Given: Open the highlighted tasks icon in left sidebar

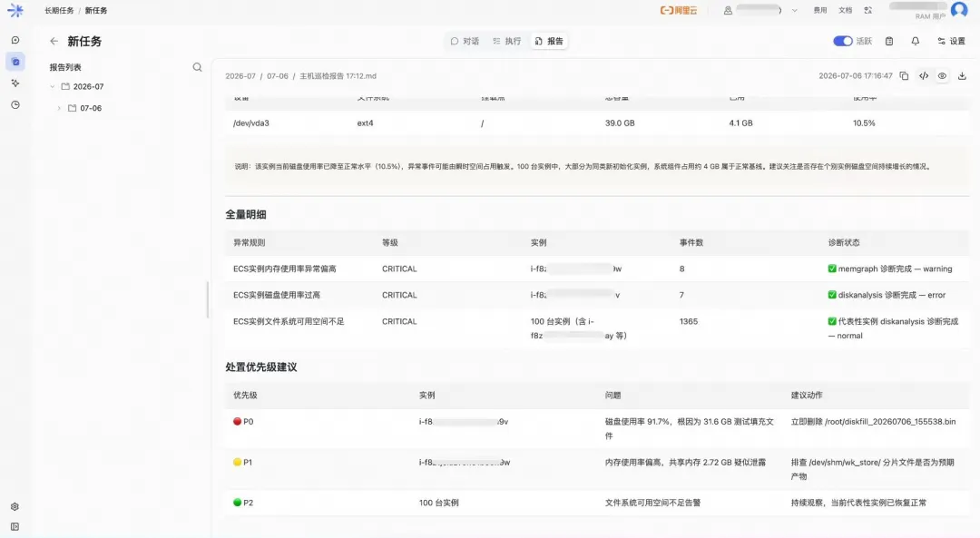Looking at the screenshot, I should click(x=15, y=62).
